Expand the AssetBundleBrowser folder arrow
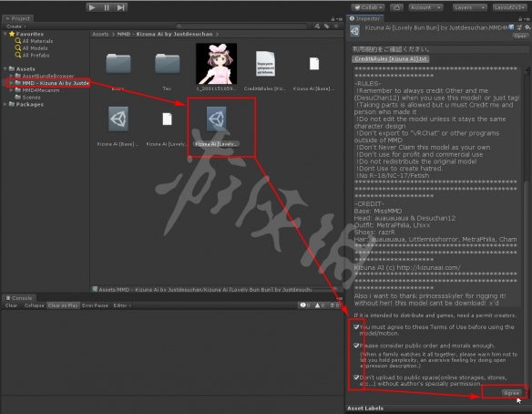The image size is (532, 414). pos(11,76)
